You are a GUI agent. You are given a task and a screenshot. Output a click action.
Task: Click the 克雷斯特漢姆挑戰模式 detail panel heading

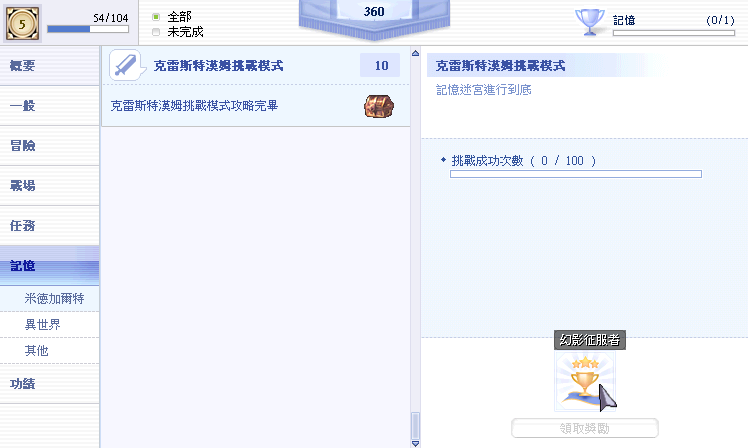tap(500, 66)
